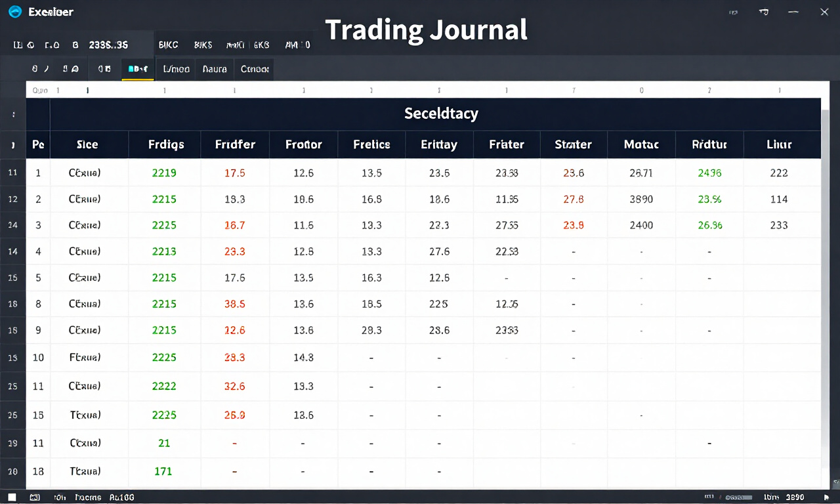Select the red 16.7 cell
Screen dimensions: 840x504
234,226
